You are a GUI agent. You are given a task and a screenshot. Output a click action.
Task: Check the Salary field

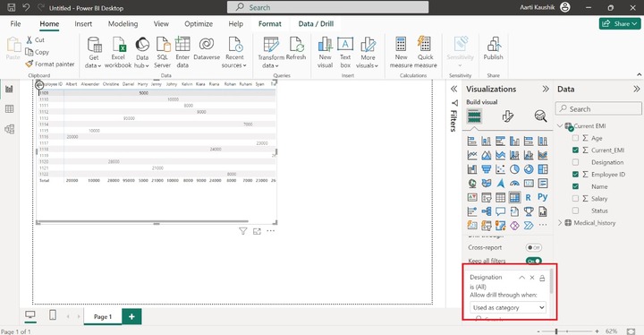[x=575, y=198]
